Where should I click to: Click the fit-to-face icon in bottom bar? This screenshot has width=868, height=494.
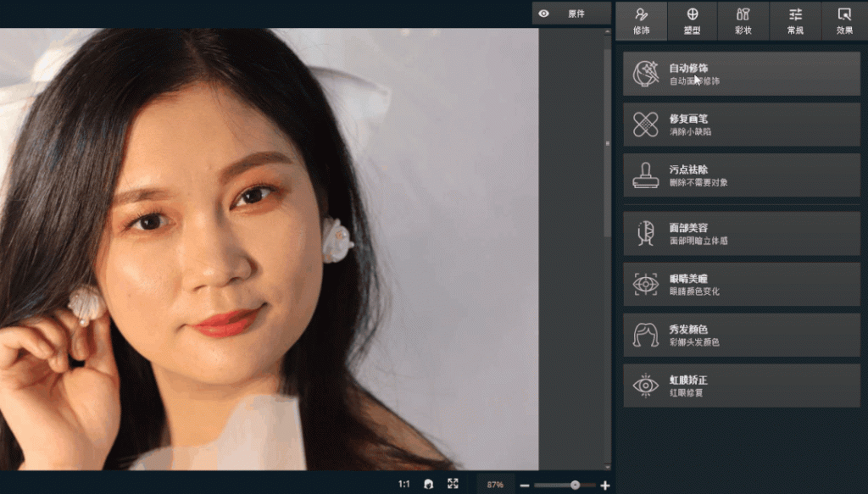point(429,484)
